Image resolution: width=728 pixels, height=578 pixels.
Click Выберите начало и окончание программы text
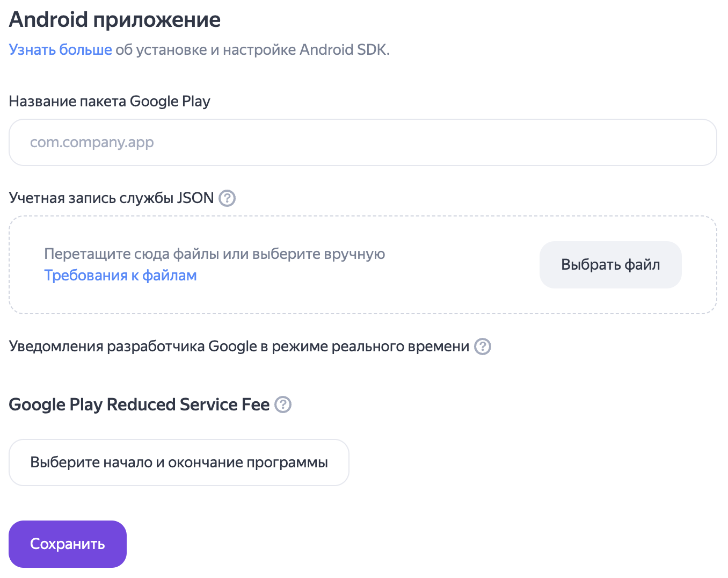[179, 463]
